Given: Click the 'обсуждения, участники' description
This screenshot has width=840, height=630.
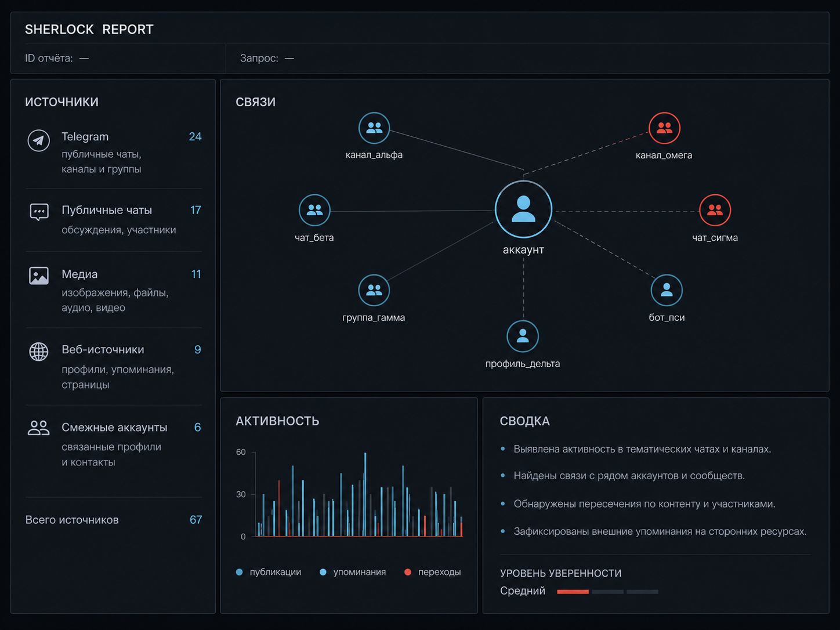Looking at the screenshot, I should click(x=119, y=230).
